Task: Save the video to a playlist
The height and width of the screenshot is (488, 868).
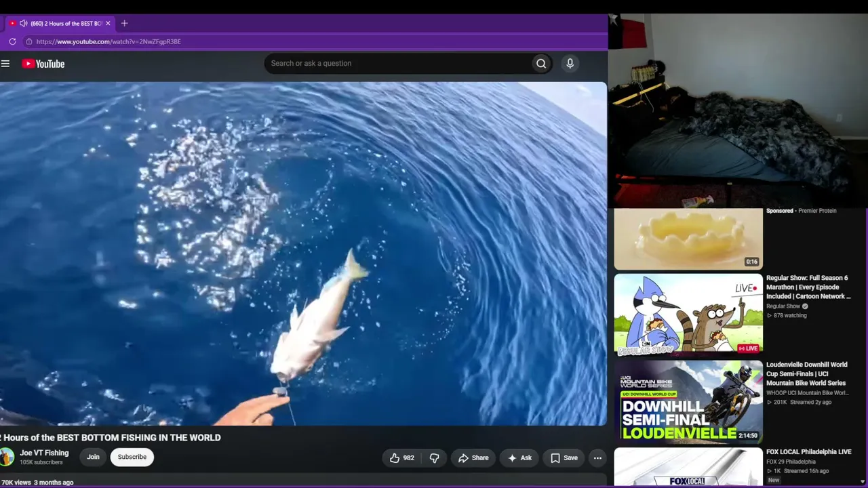Action: 564,458
